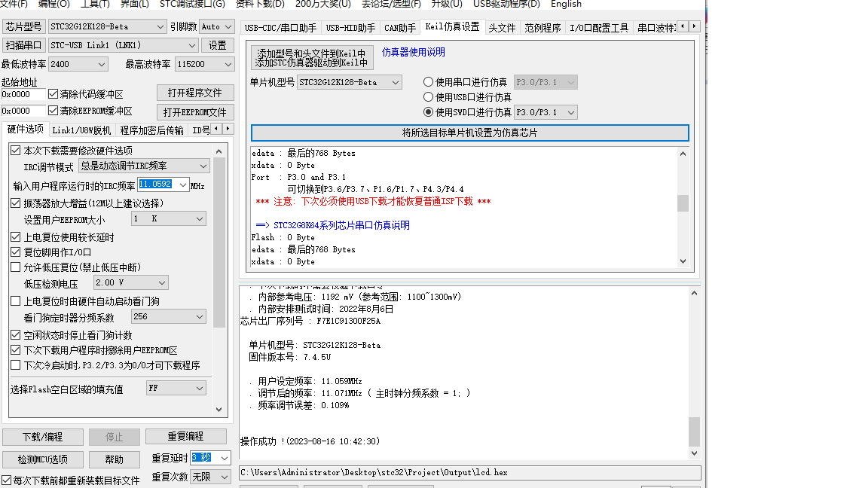Viewport: 868px width, 488px height.
Task: Switch to the 范例程序 tab
Action: coord(542,28)
